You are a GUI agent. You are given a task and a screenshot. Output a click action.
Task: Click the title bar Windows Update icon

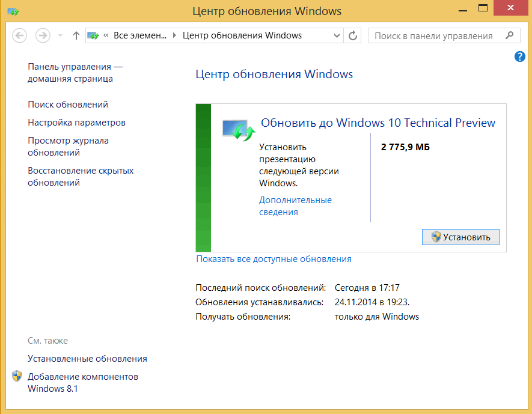tap(14, 12)
